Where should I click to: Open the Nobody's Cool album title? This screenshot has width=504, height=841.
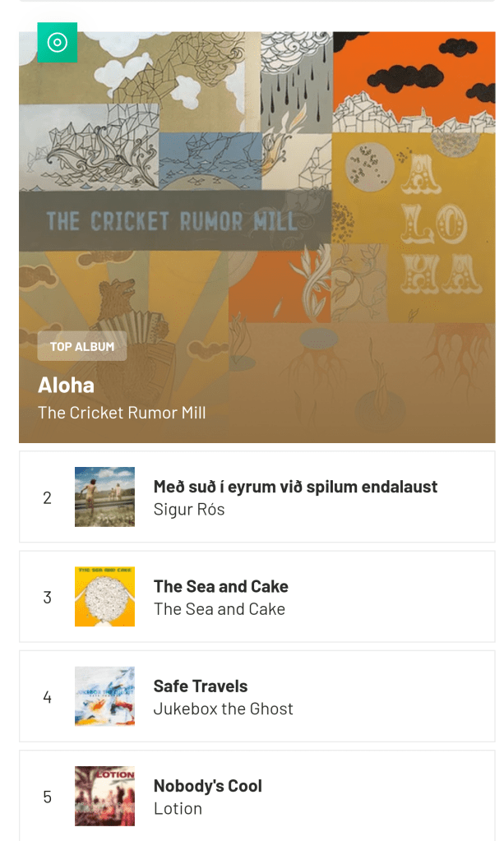click(x=208, y=786)
